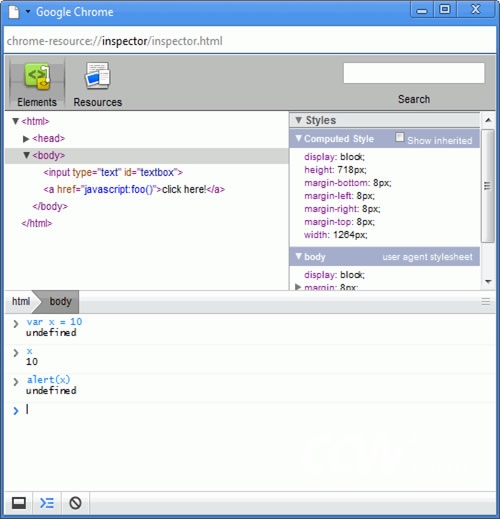Click inside the Search field
The image size is (500, 519).
(x=414, y=73)
